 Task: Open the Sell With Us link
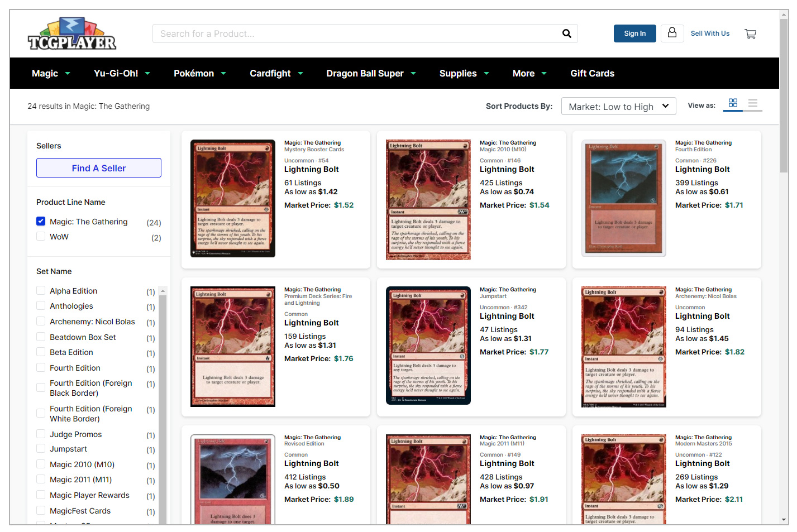click(710, 33)
